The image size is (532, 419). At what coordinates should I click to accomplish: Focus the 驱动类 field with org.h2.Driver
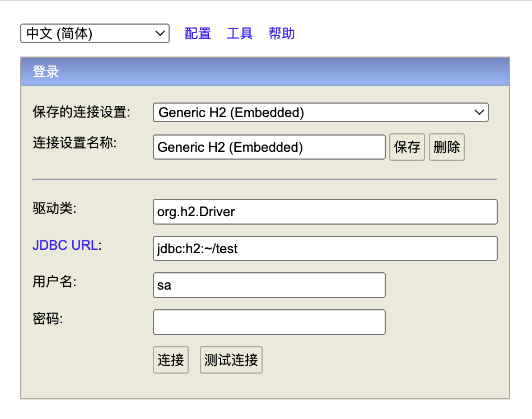coord(325,212)
